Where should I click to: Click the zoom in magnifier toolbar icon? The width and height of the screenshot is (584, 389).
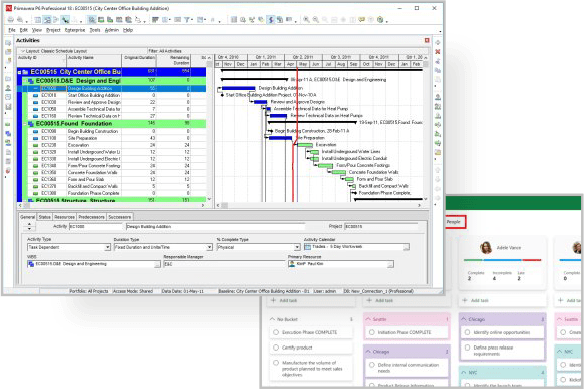(x=306, y=20)
